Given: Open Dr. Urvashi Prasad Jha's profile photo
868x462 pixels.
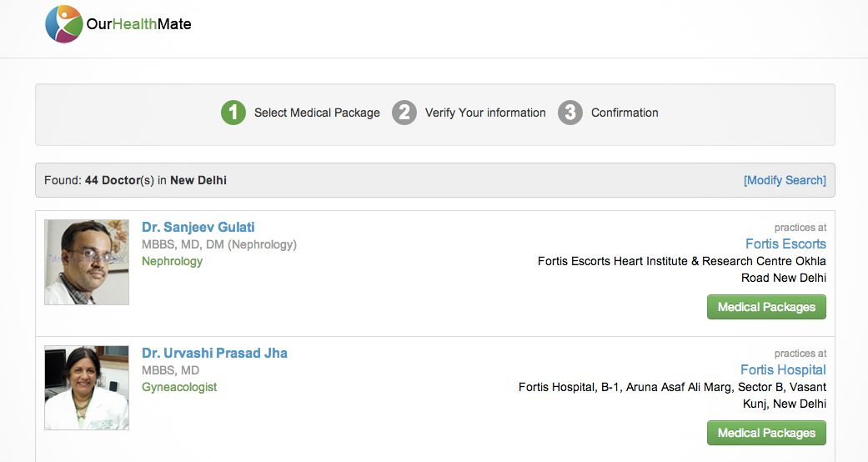Looking at the screenshot, I should [87, 388].
